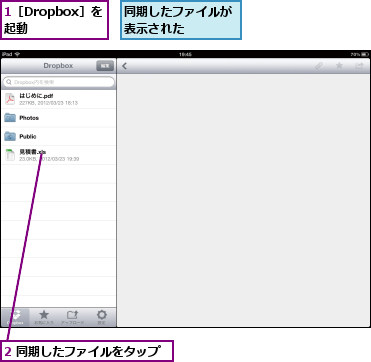Viewport: 371px width, 362px height.
Task: Tap the spreadsheet icon of 見積書.xls
Action: click(x=10, y=155)
